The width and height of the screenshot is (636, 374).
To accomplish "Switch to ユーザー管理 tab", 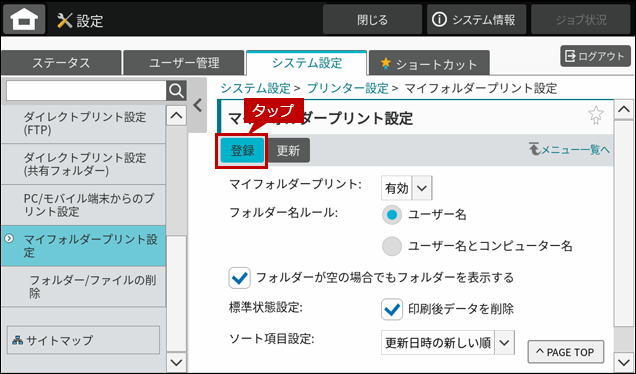I will click(184, 63).
